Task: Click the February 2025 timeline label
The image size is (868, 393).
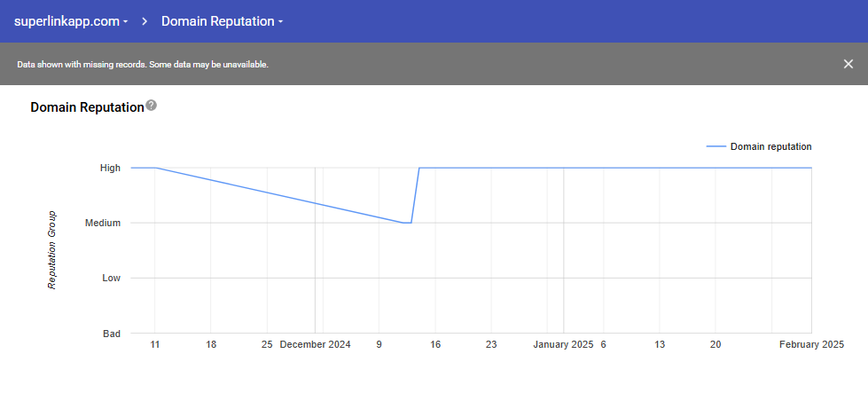Action: tap(811, 344)
